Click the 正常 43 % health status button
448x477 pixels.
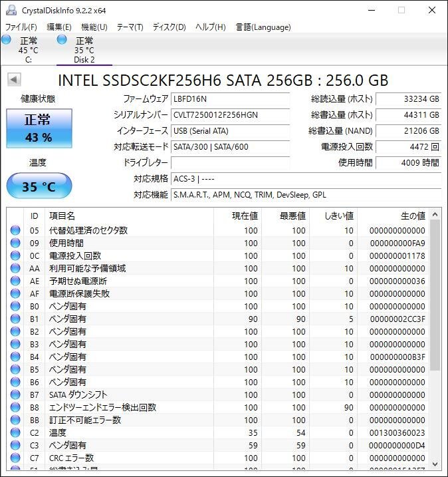pyautogui.click(x=39, y=128)
